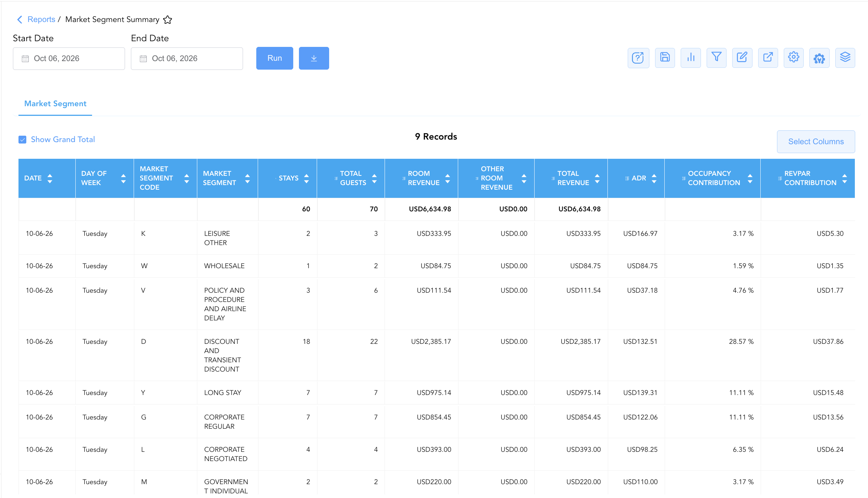Open the settings gear outline icon
The width and height of the screenshot is (868, 498).
point(793,58)
